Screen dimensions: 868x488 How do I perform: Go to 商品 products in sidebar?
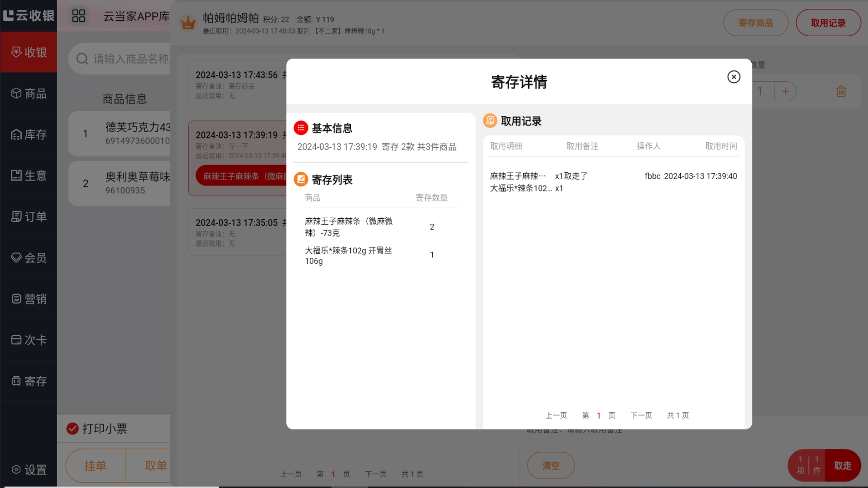click(29, 93)
